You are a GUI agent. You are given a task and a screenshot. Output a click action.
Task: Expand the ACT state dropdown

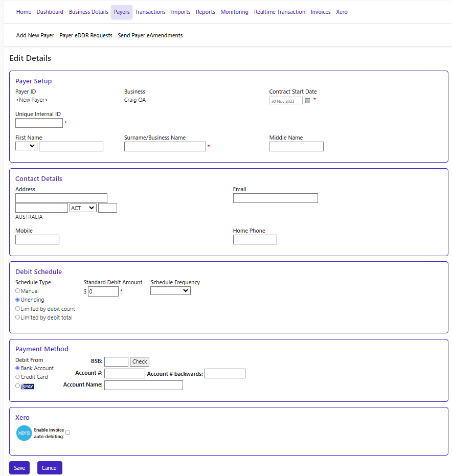83,208
